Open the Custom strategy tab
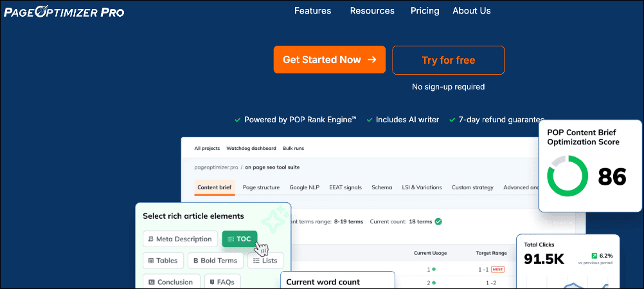 [x=473, y=187]
